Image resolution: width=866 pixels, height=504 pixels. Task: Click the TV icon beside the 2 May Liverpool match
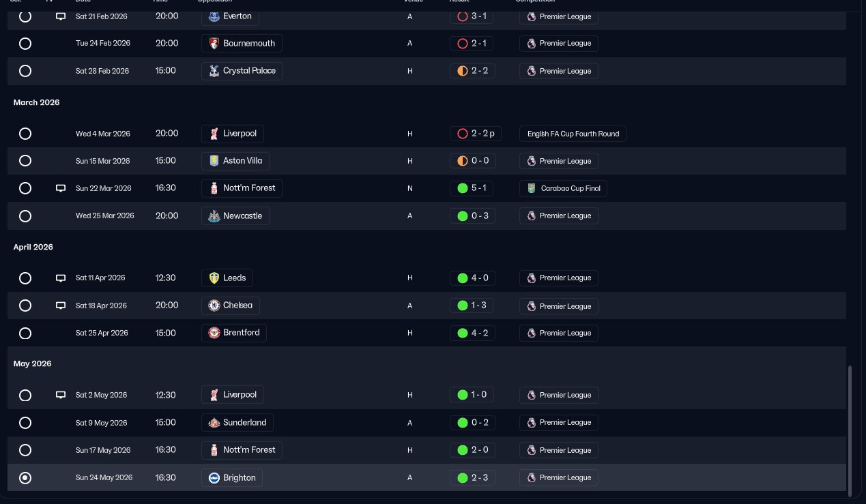point(61,395)
